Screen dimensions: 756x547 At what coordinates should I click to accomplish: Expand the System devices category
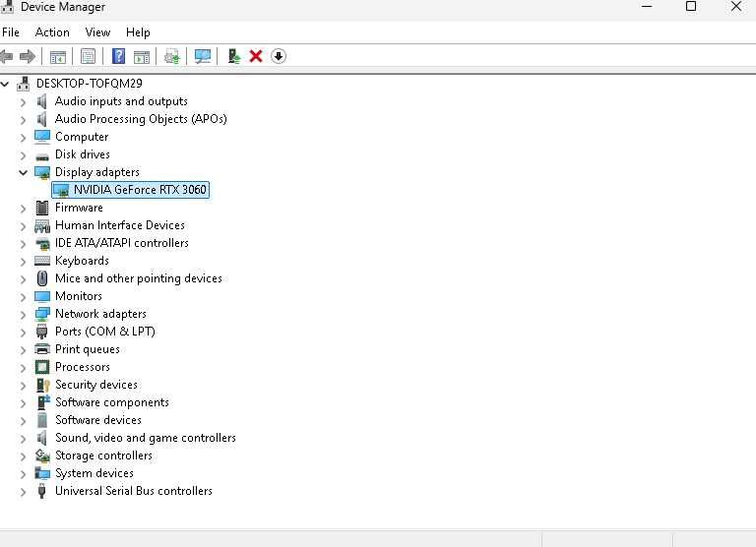click(23, 474)
